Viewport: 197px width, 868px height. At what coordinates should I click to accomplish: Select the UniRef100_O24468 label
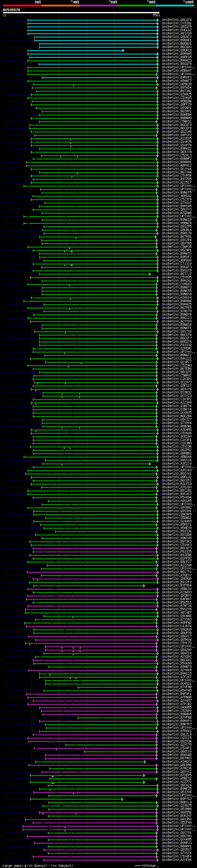click(x=176, y=521)
